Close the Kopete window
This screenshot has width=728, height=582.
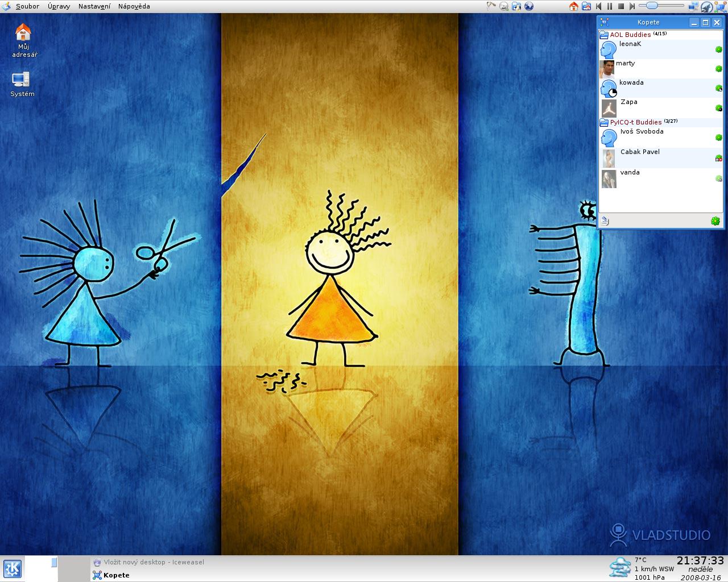[x=717, y=22]
